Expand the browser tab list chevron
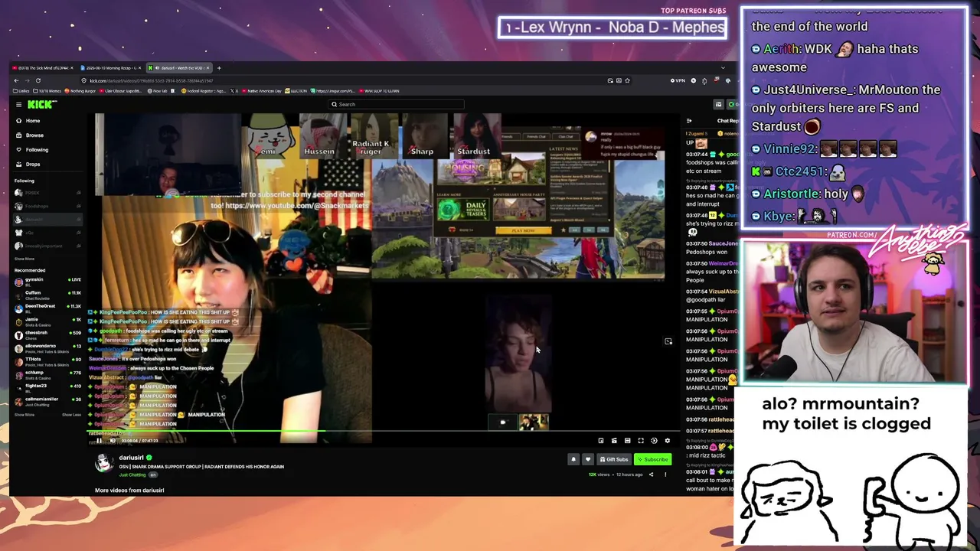Screen dimensions: 980x551 click(x=722, y=68)
